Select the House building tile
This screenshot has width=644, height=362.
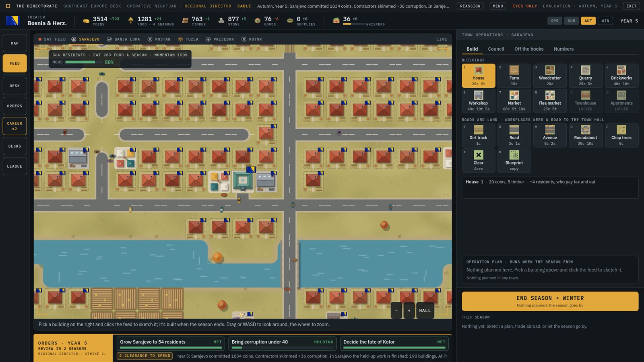click(x=478, y=76)
